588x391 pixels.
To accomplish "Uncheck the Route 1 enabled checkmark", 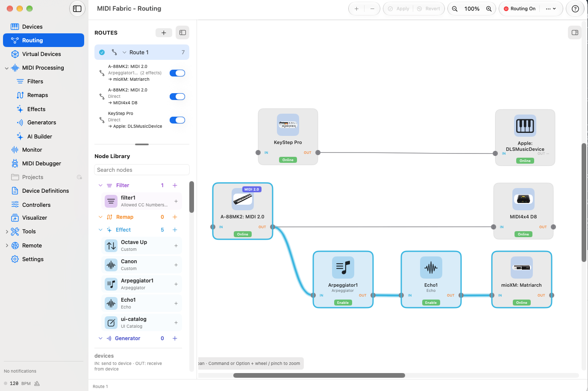I will [102, 53].
